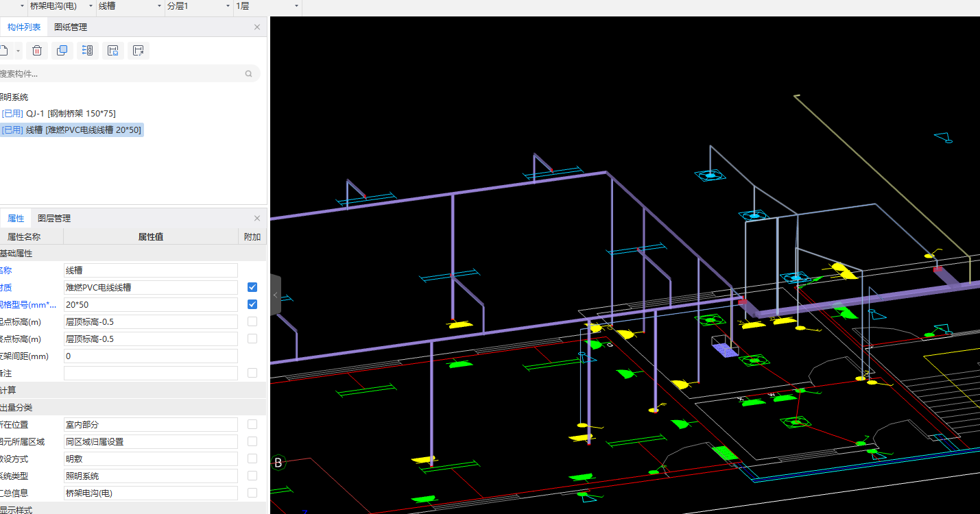Uncheck the 材质 additional checkbox

[x=252, y=287]
